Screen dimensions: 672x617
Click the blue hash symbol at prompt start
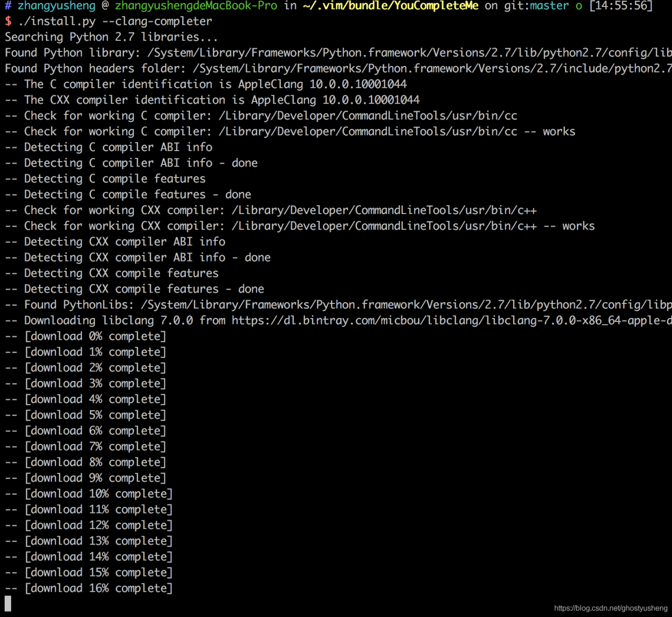pos(8,6)
